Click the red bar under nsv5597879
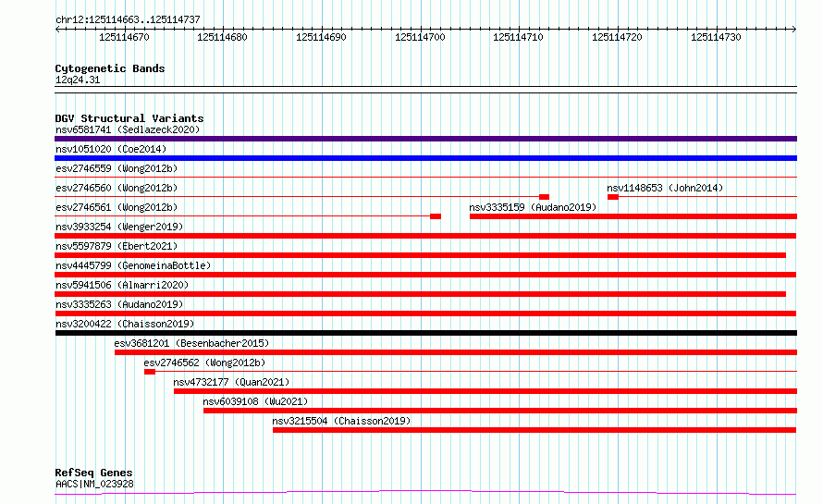Screen dimensions: 823x504 pyautogui.click(x=421, y=255)
